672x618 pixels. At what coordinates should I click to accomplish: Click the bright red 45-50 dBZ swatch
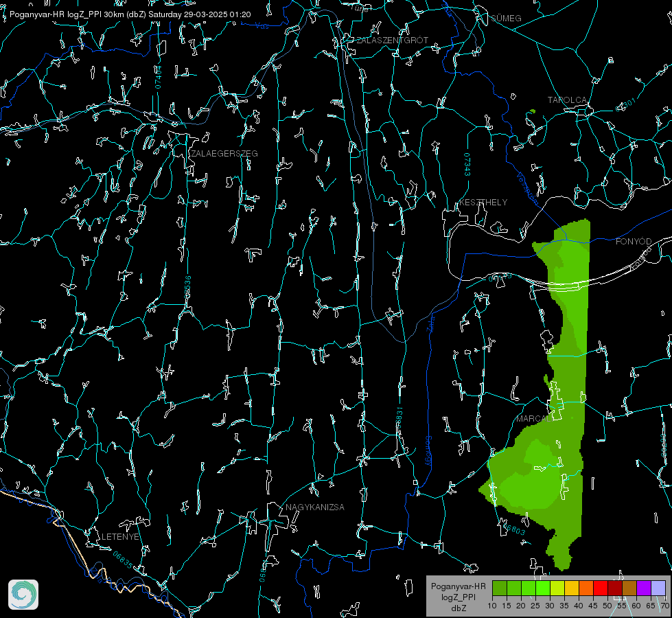coord(601,588)
